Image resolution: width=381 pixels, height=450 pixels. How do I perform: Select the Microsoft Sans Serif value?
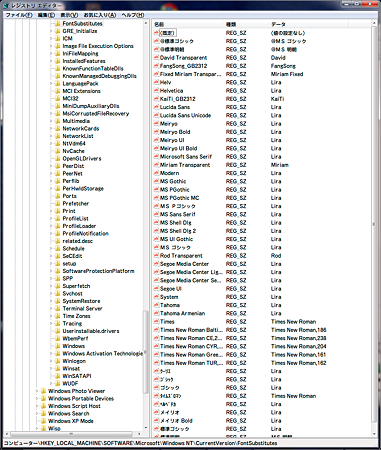click(186, 157)
